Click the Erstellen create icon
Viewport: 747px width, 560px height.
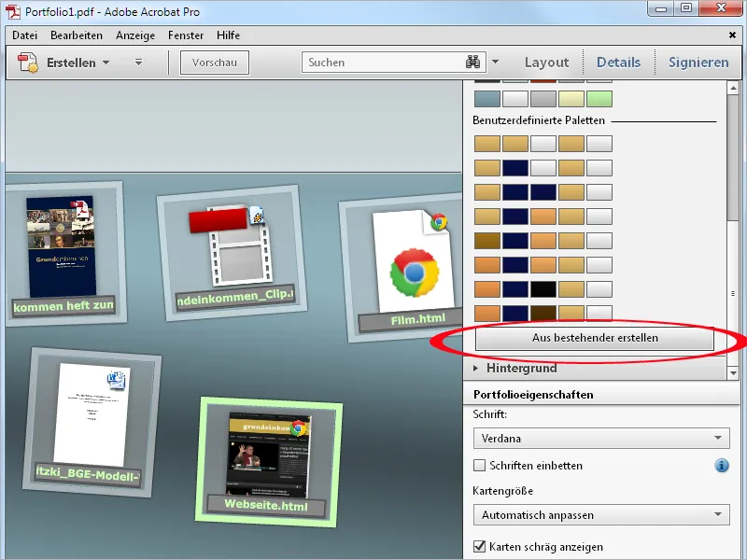[28, 63]
